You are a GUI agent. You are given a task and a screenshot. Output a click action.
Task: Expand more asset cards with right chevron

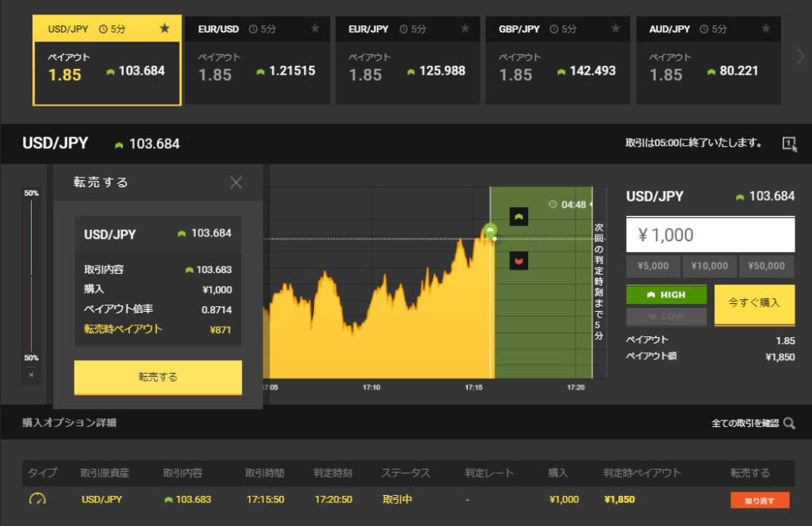(x=799, y=56)
